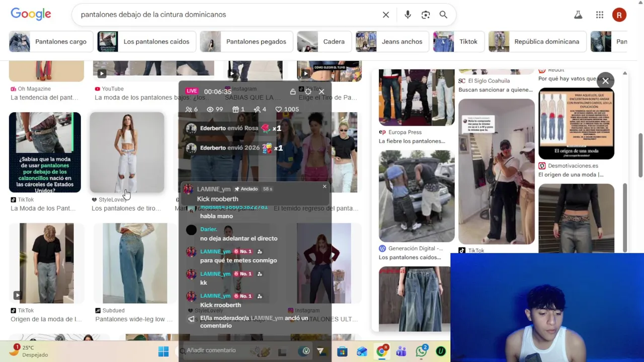Open Generación Digital car photo thumbnail
The width and height of the screenshot is (644, 362).
point(417,196)
